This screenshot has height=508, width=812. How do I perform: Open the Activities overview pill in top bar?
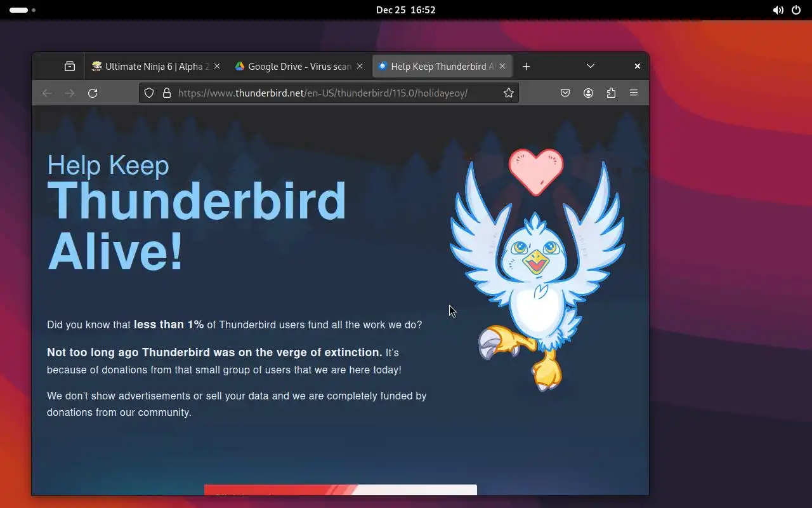(22, 10)
